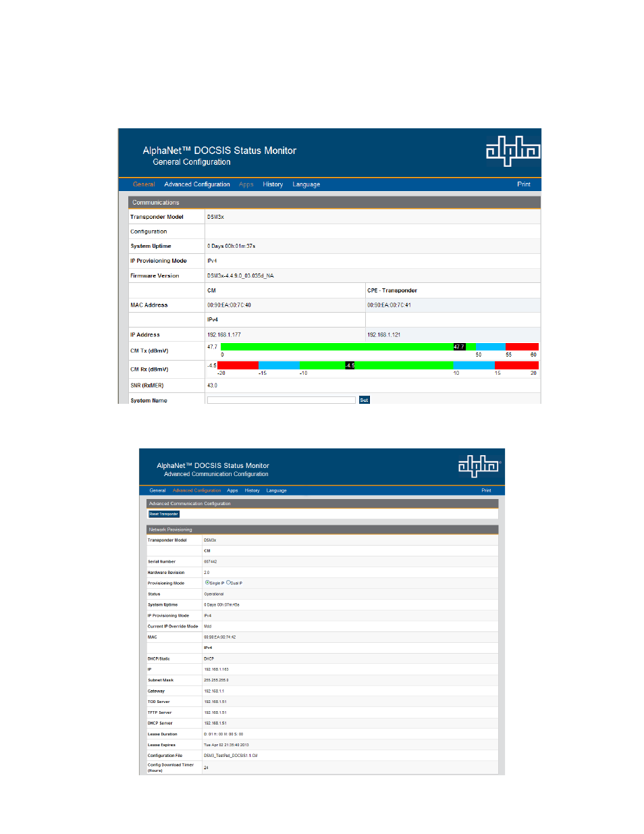Click the Status value Operational
Image resolution: width=644 pixels, height=834 pixels.
214,594
